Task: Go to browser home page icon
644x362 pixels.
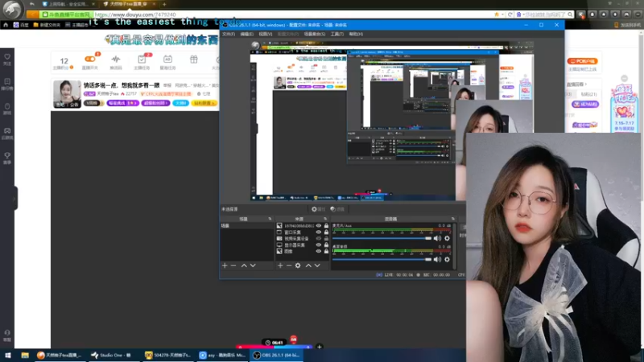Action: tap(6, 25)
